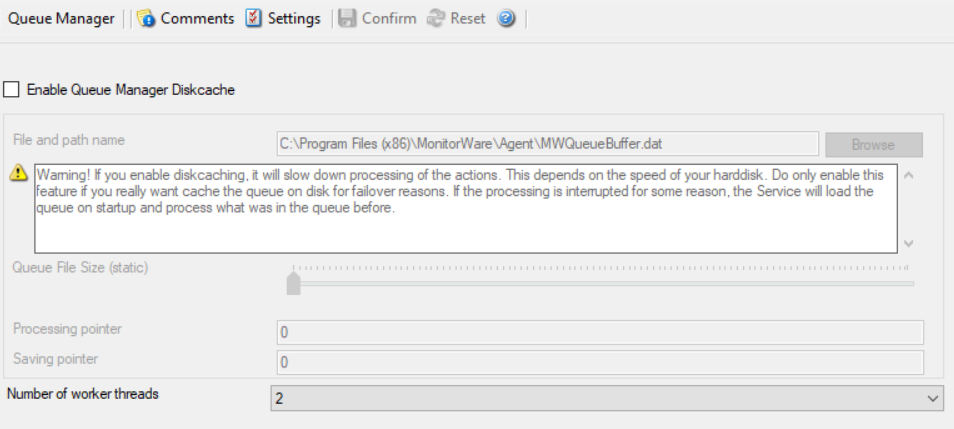Click the Reset button label

(469, 19)
